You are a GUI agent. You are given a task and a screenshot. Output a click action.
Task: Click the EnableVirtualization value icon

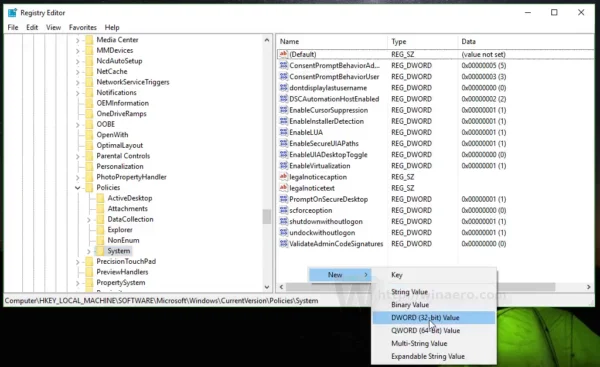(284, 166)
